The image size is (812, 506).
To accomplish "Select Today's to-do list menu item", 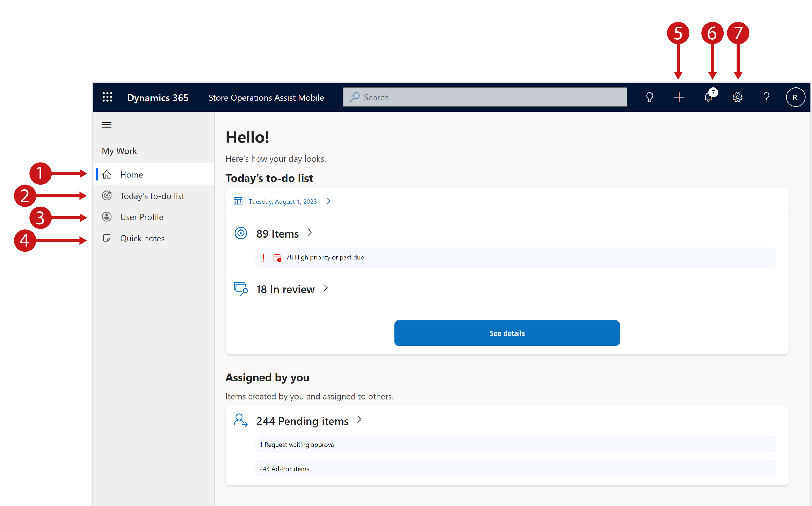I will tap(152, 195).
